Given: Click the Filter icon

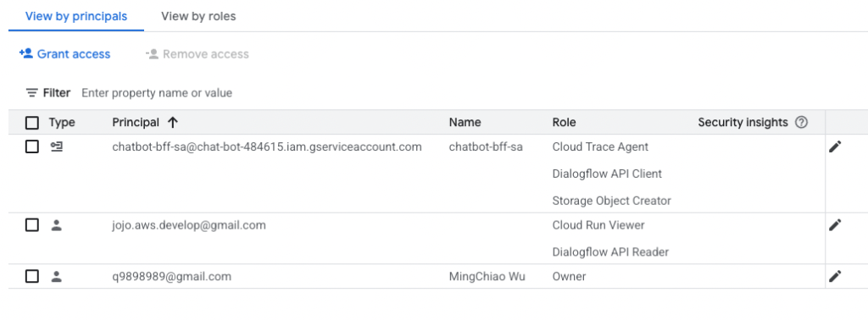Looking at the screenshot, I should pos(32,93).
